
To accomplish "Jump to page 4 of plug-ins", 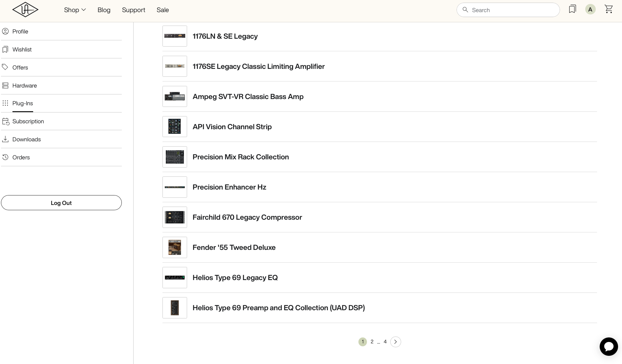I will (385, 342).
